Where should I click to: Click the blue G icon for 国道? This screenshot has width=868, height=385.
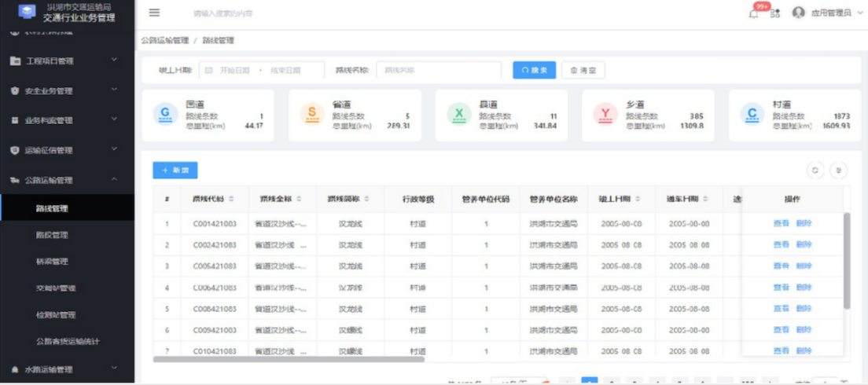pos(165,114)
